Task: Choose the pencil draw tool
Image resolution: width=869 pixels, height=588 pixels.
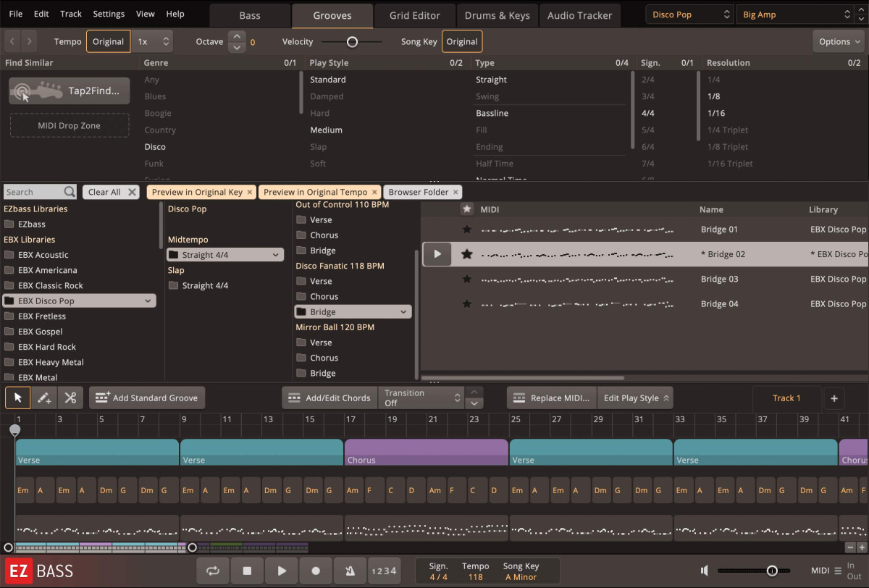Action: coord(43,398)
